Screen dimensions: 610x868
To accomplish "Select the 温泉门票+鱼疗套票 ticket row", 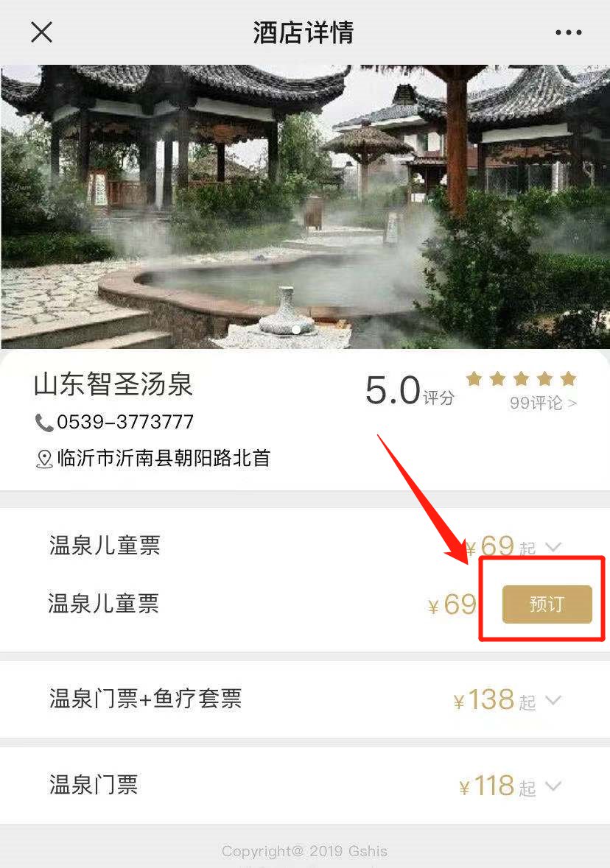I will pyautogui.click(x=305, y=699).
